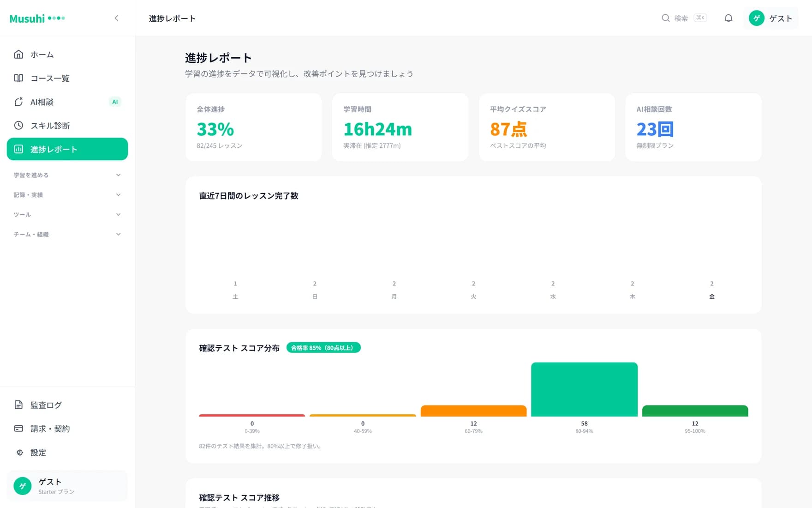Click the search magnifier icon
The height and width of the screenshot is (508, 812).
click(x=666, y=18)
